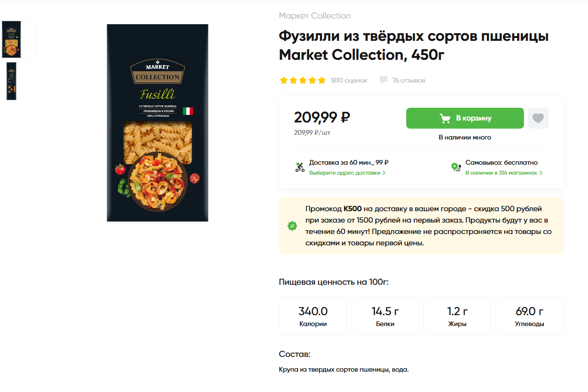
Task: Click the green promo percent badge icon
Action: pyautogui.click(x=292, y=226)
